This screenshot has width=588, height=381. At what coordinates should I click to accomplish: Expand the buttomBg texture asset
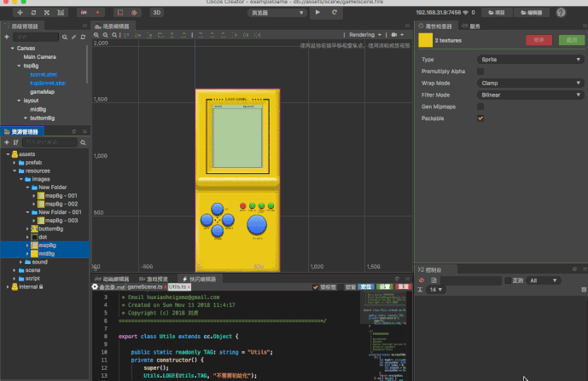pyautogui.click(x=27, y=229)
